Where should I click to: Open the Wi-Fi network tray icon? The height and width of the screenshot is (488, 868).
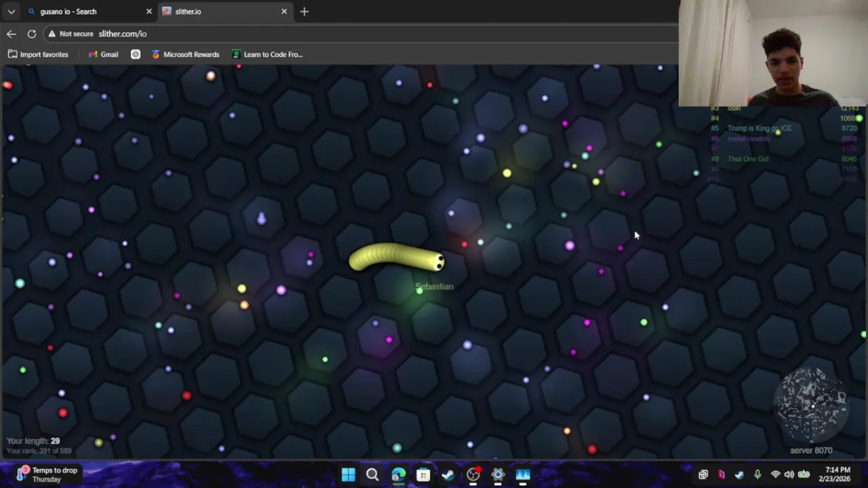coord(775,475)
